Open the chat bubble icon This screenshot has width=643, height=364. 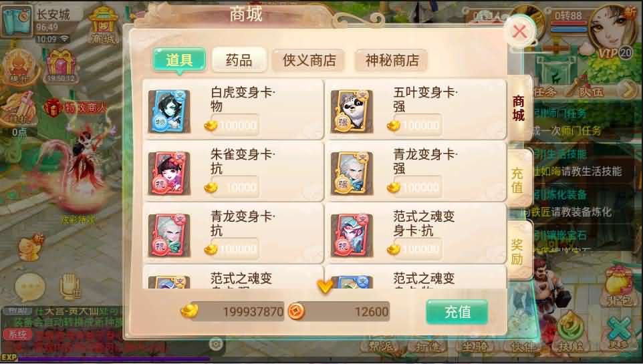(30, 287)
